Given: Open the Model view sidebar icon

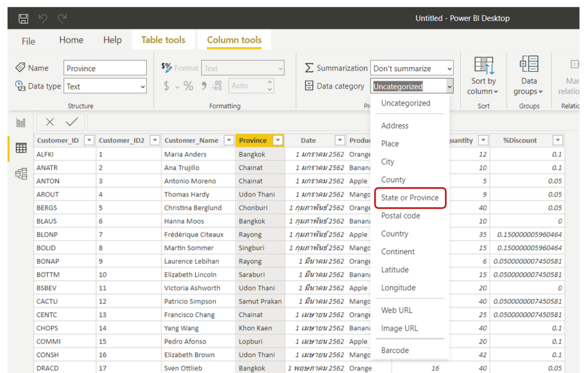Looking at the screenshot, I should pyautogui.click(x=21, y=174).
